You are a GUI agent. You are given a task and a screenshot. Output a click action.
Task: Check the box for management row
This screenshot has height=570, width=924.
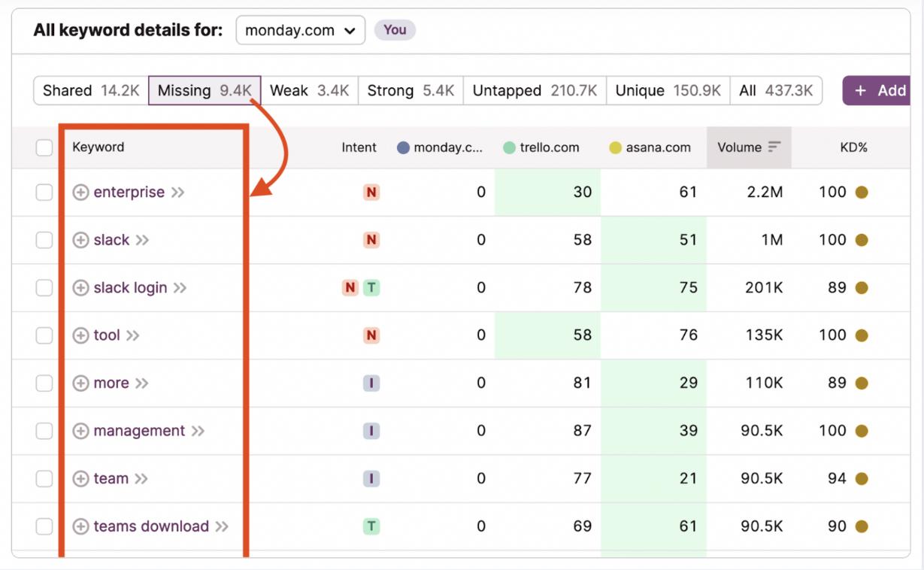[x=44, y=431]
